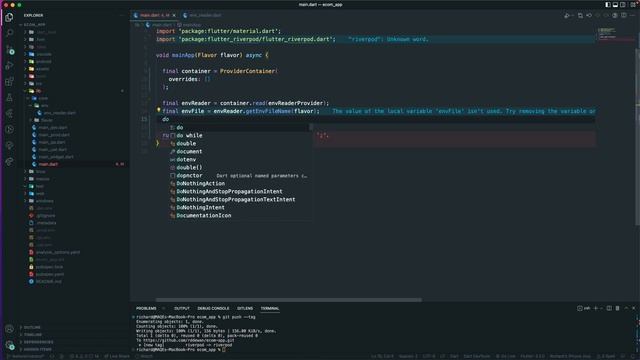640x360 pixels.
Task: Toggle secondary sidebar layout icon in title bar
Action: (x=622, y=4)
